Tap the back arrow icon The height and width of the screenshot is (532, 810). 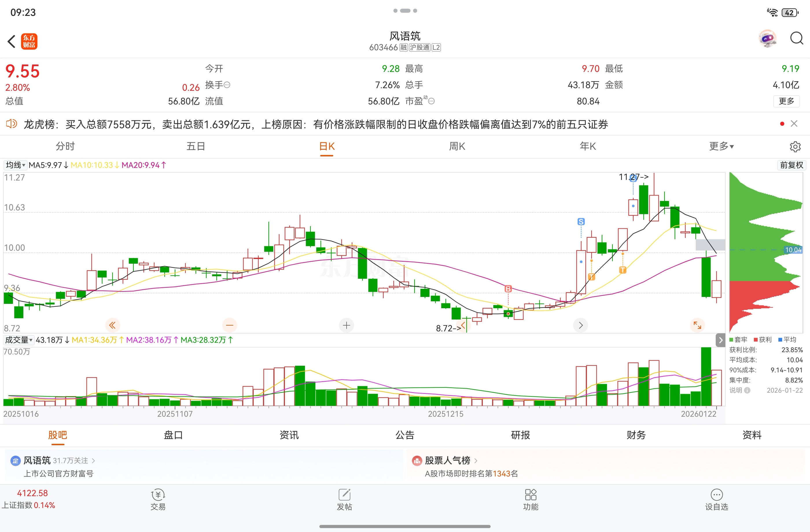coord(12,42)
